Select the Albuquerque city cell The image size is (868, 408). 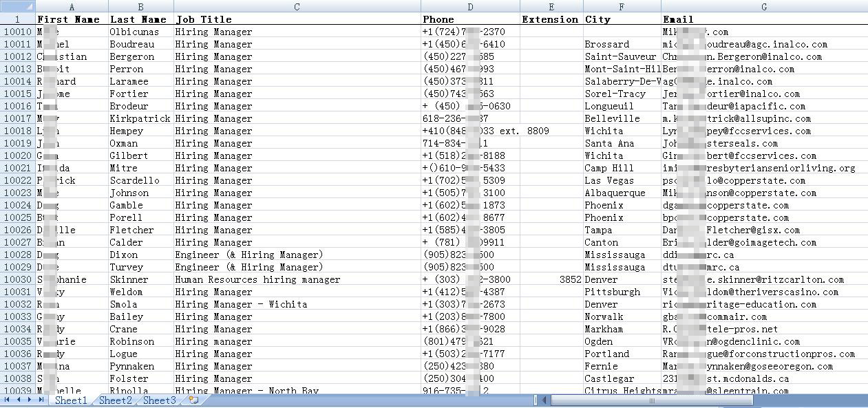pos(622,193)
